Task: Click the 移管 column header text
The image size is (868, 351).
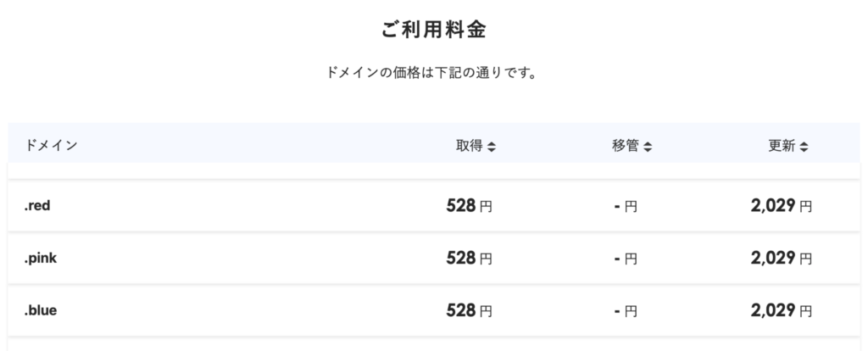Action: click(x=626, y=146)
